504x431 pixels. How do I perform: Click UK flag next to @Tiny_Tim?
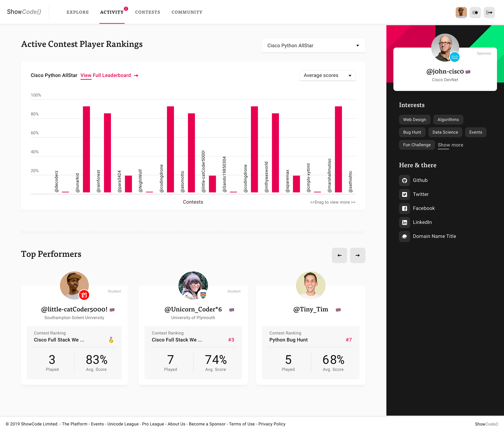(x=338, y=310)
